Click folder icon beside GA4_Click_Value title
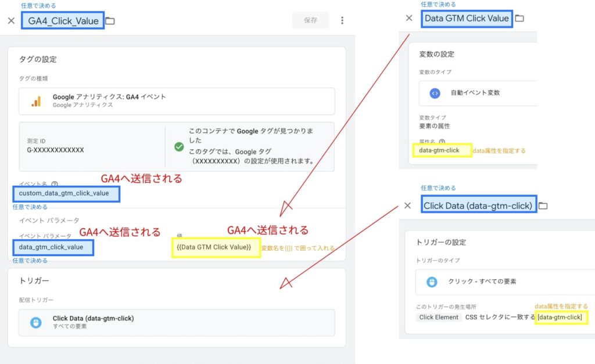Viewport: 595px width, 364px height. coord(110,21)
